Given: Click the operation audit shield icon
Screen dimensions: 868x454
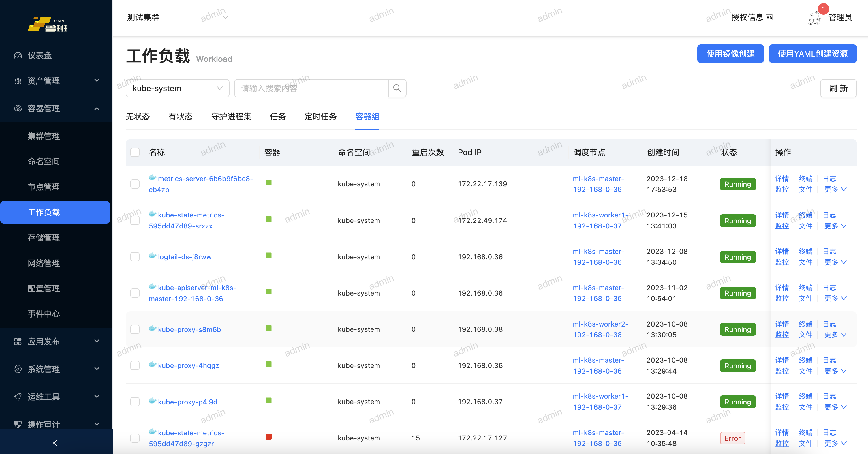Looking at the screenshot, I should (18, 424).
